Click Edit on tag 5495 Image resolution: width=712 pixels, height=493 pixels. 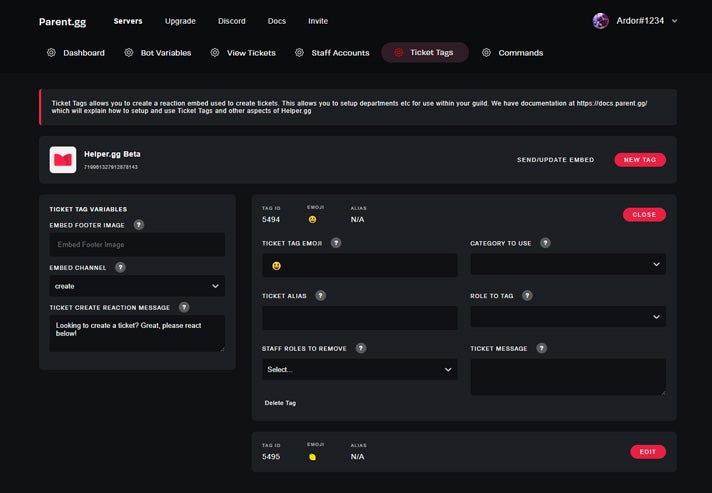[648, 452]
